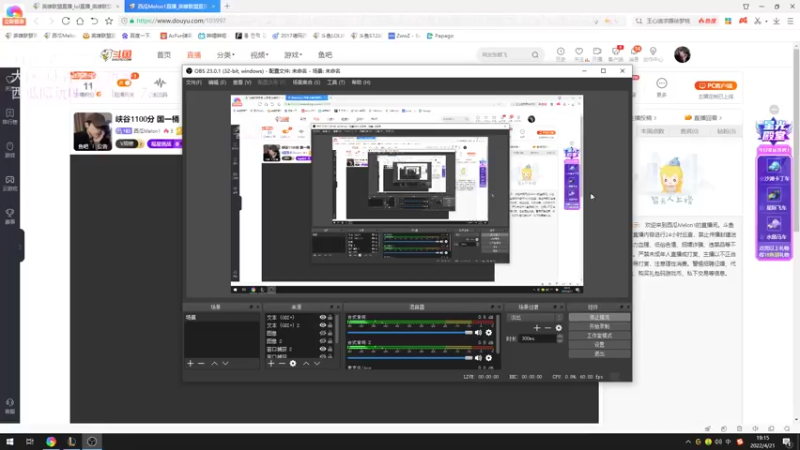Open OBS 帮助(H) menu
The image size is (800, 450).
pyautogui.click(x=361, y=82)
